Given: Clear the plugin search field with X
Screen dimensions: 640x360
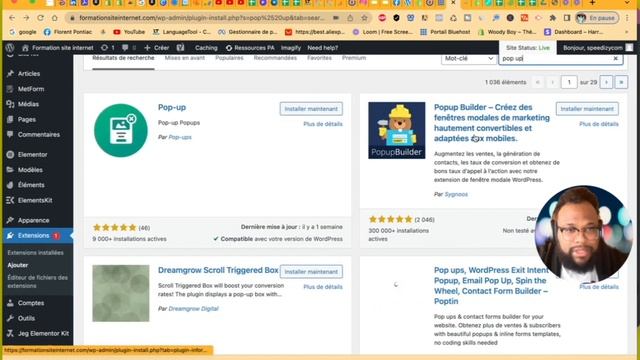Looking at the screenshot, I should click(616, 59).
